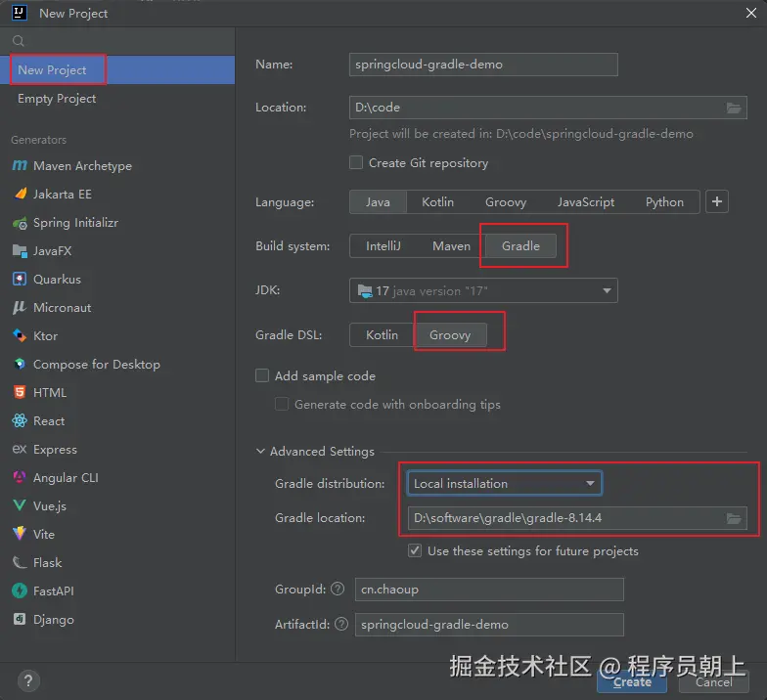Open Gradle distribution dropdown

coord(505,483)
